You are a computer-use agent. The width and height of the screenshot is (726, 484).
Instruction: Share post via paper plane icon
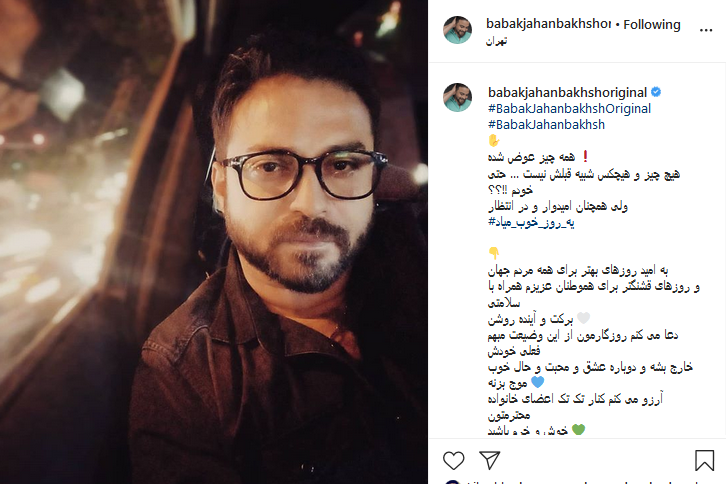point(489,460)
